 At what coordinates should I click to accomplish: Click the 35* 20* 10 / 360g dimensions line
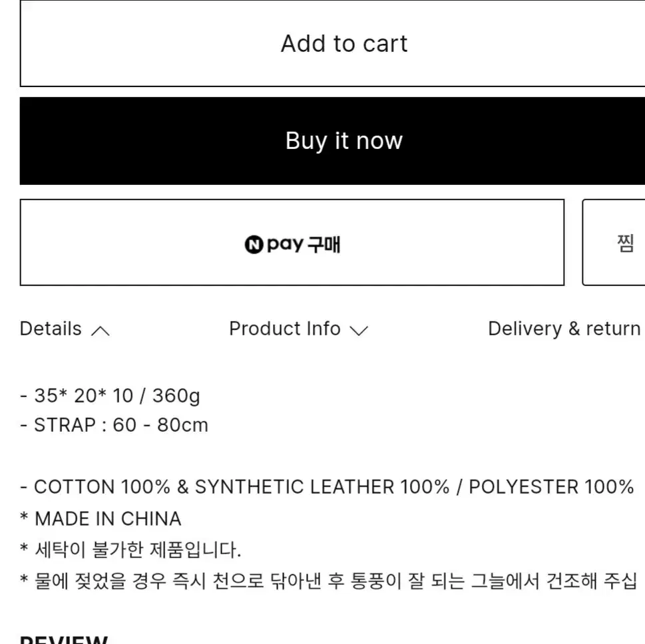(110, 396)
